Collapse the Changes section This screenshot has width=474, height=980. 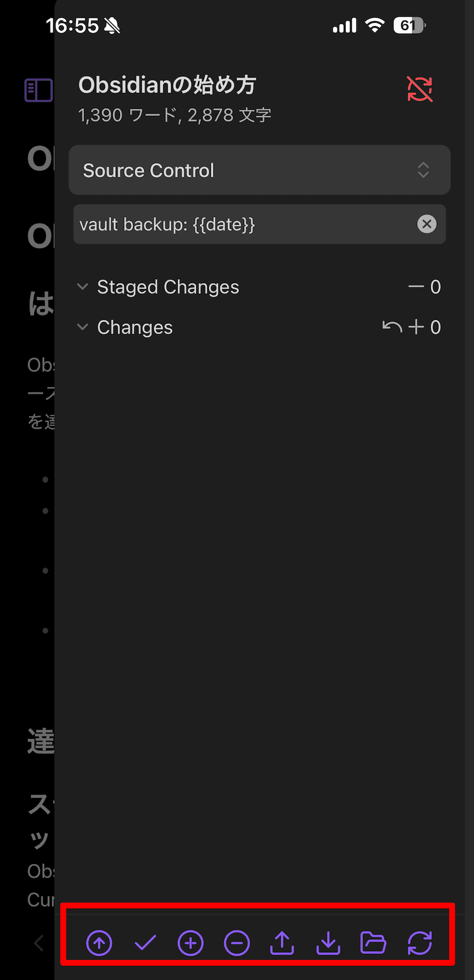pos(82,327)
